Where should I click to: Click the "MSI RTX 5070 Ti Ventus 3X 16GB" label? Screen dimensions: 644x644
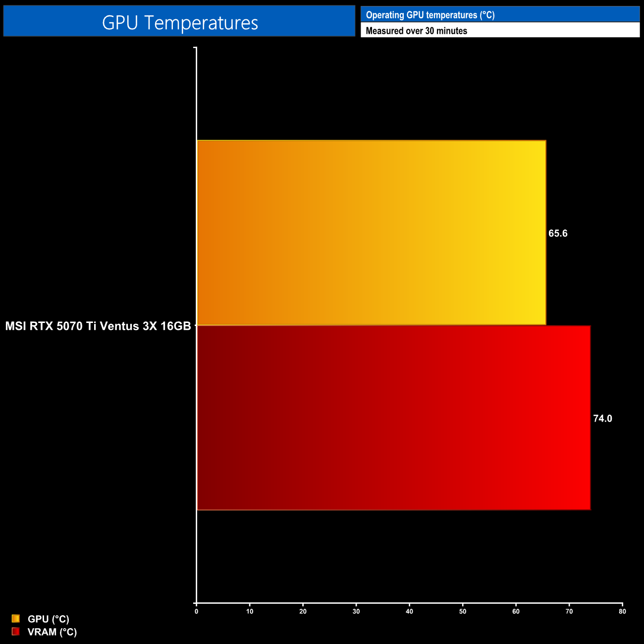[98, 326]
